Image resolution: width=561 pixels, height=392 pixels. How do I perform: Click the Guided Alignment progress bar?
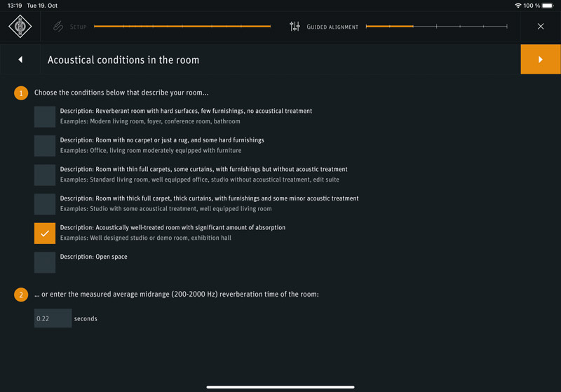tap(436, 27)
